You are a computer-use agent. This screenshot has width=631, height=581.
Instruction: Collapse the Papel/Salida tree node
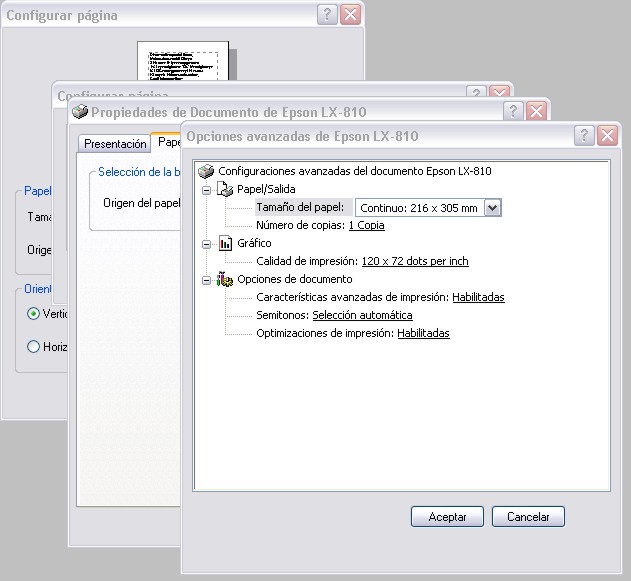(206, 190)
